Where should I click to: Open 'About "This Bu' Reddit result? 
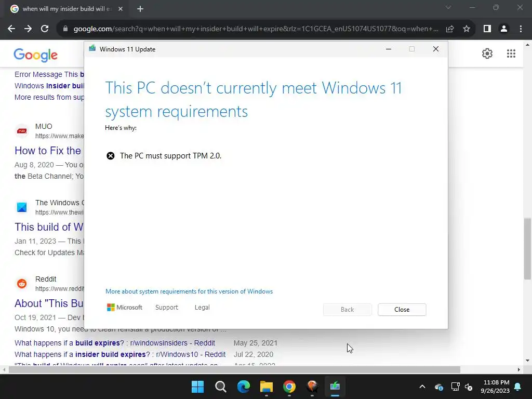click(49, 303)
